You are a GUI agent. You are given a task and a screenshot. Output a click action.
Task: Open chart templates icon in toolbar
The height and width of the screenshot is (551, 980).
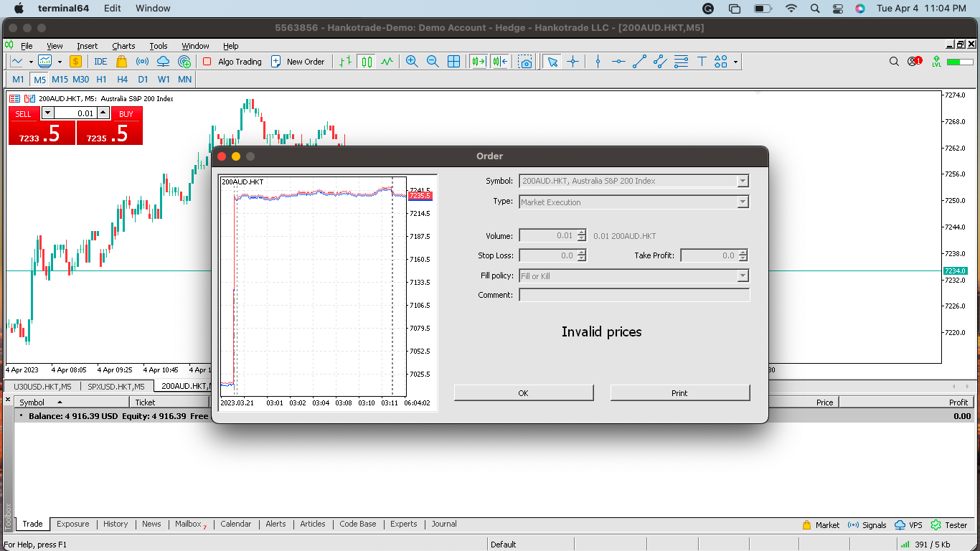pyautogui.click(x=45, y=62)
